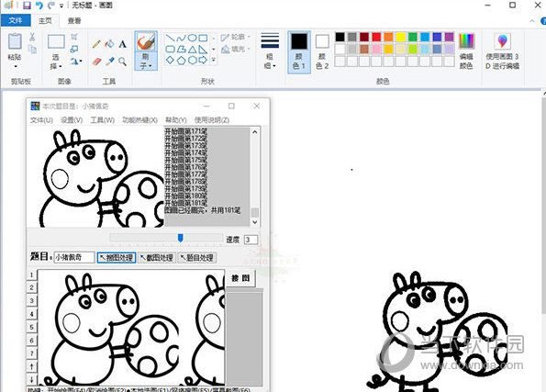
Task: Choose the Hexagon shape
Action: click(x=192, y=60)
